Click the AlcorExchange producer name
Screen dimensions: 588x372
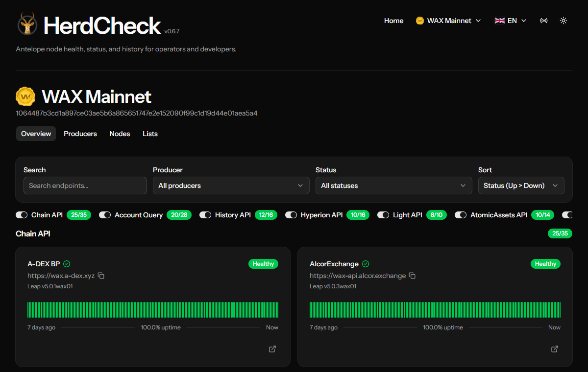pos(334,264)
